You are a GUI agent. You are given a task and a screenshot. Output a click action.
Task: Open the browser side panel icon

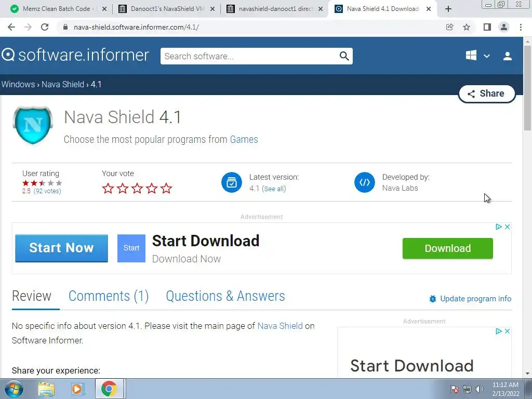[x=487, y=27]
